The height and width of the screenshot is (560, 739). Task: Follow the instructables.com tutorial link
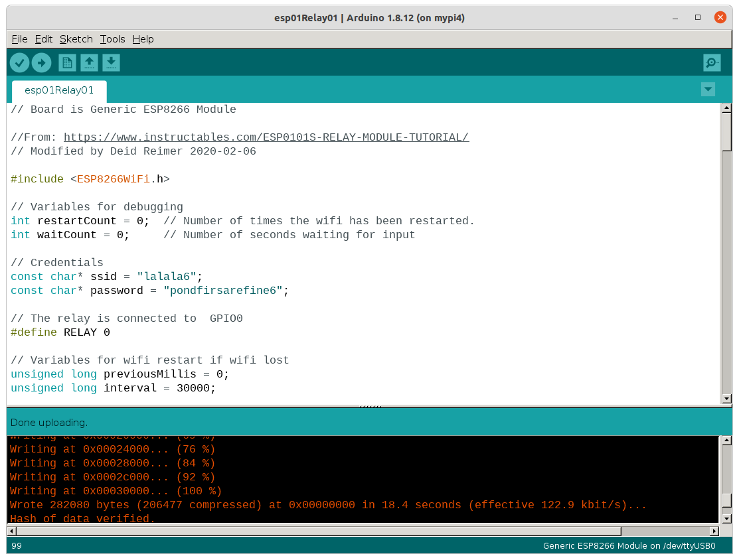(266, 137)
